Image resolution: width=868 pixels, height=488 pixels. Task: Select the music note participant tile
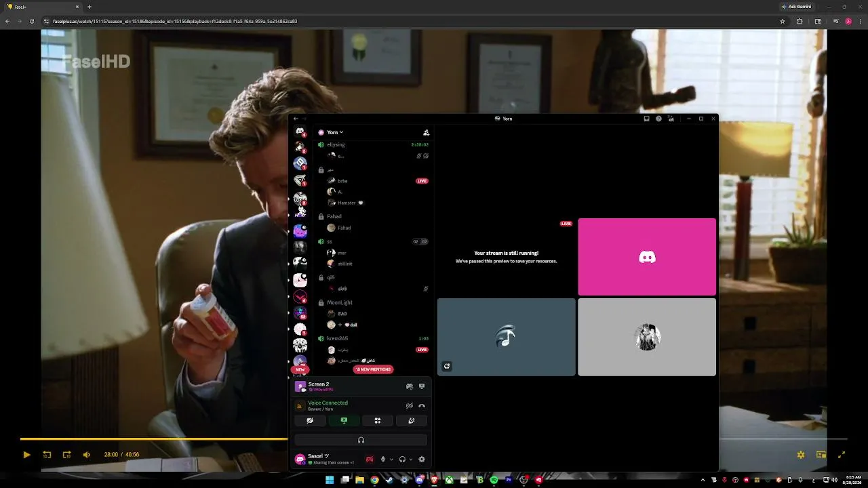[506, 337]
